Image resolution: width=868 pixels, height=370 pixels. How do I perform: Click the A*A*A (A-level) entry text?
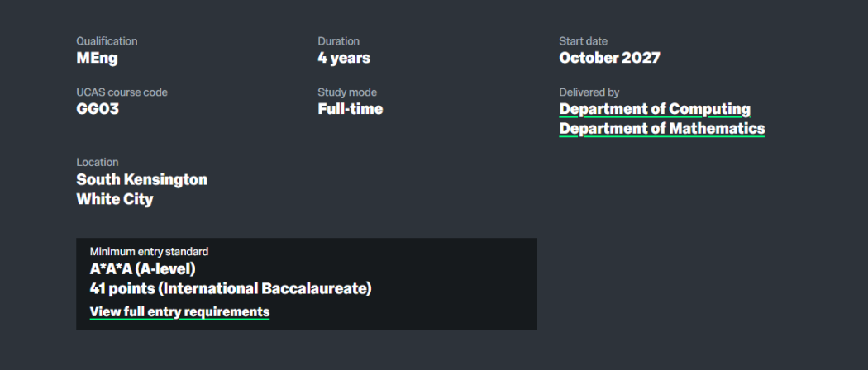[x=142, y=269]
